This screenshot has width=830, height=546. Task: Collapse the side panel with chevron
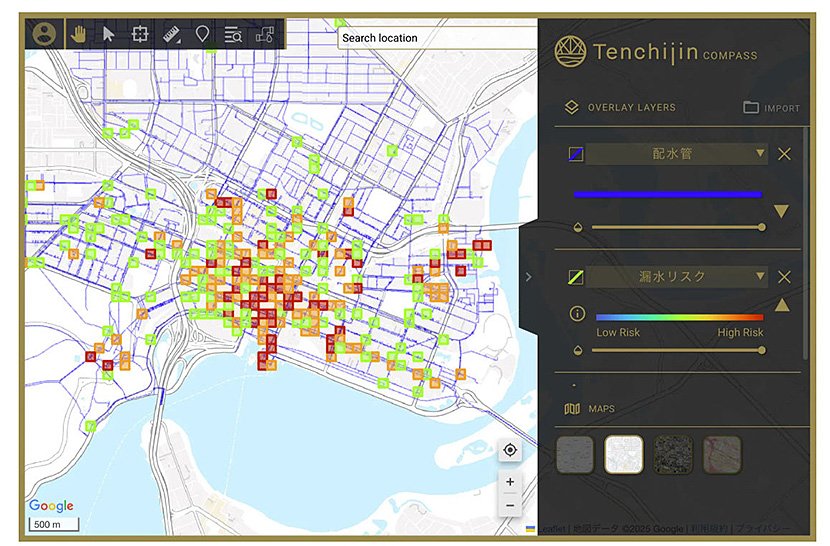(528, 277)
